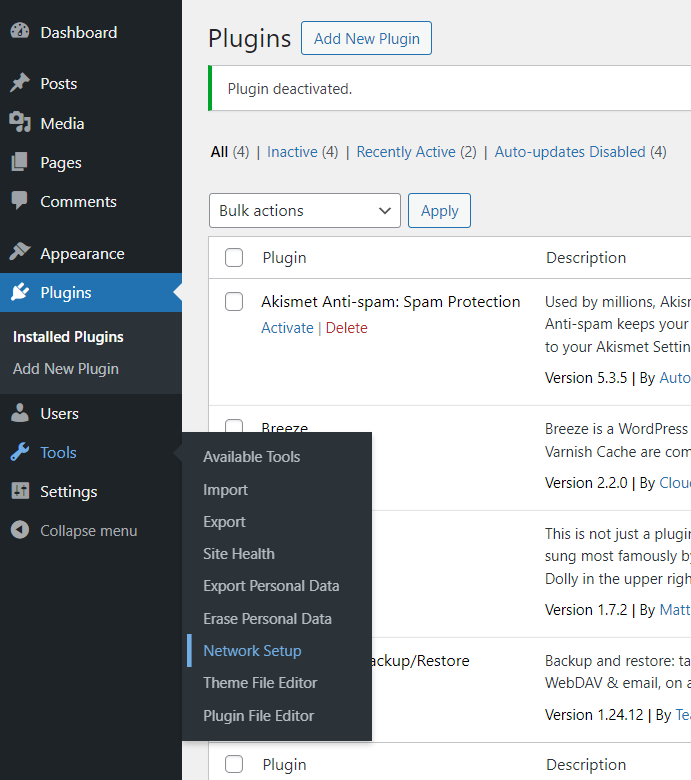The height and width of the screenshot is (780, 691).
Task: Click the Plugins plug icon
Action: (20, 292)
